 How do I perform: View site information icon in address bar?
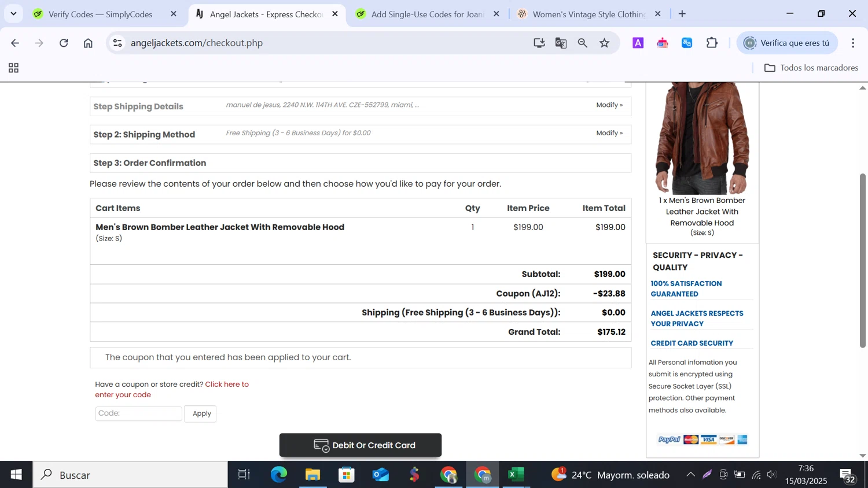(117, 43)
